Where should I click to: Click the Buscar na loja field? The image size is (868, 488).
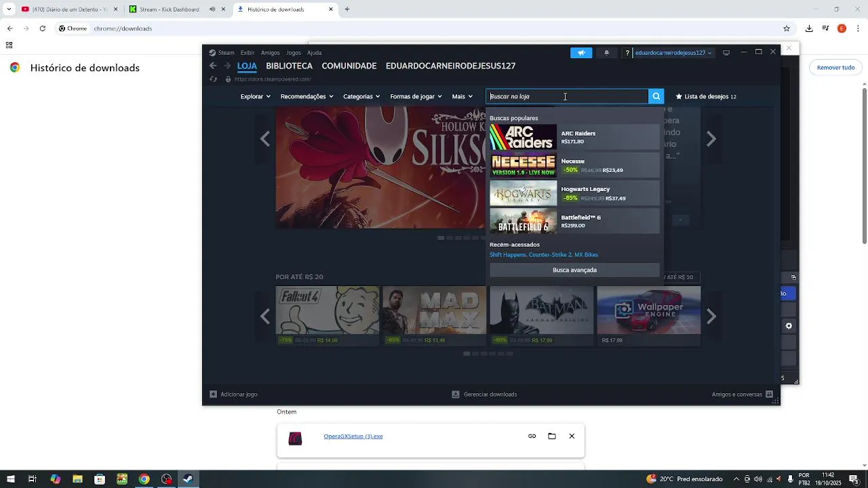(x=567, y=96)
